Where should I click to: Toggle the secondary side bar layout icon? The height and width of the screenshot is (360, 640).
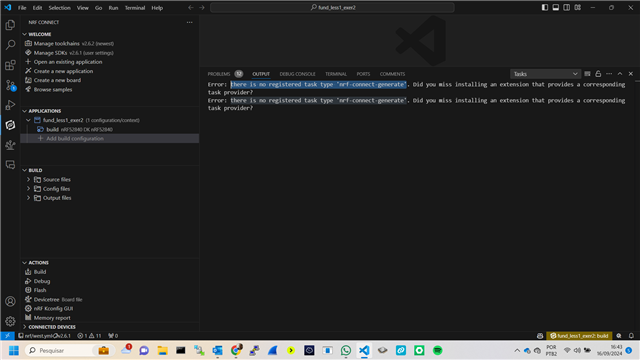[567, 7]
